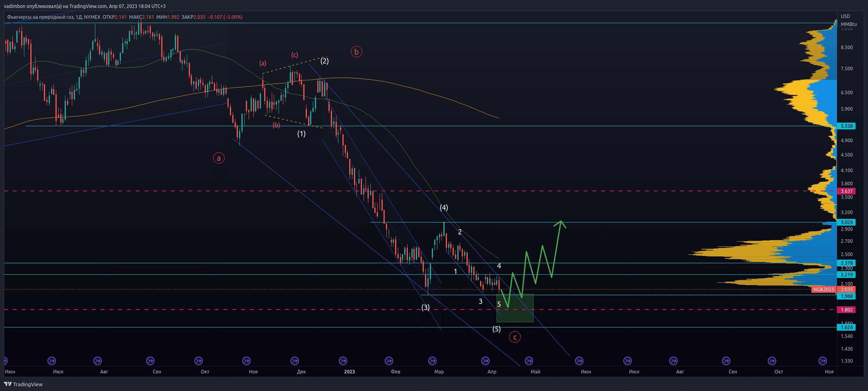Select the red circled 'b' wave label
This screenshot has height=391, width=868.
(x=356, y=52)
